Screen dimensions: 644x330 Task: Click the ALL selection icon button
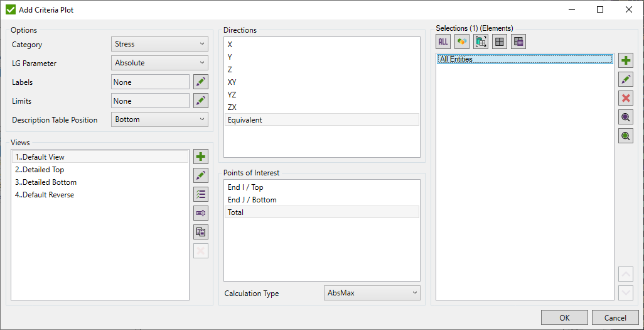[x=443, y=41]
